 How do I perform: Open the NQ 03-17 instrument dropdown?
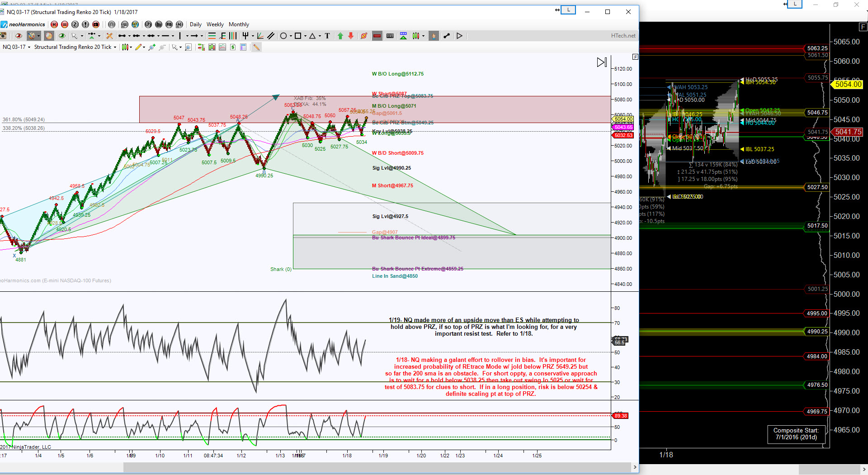[x=17, y=47]
